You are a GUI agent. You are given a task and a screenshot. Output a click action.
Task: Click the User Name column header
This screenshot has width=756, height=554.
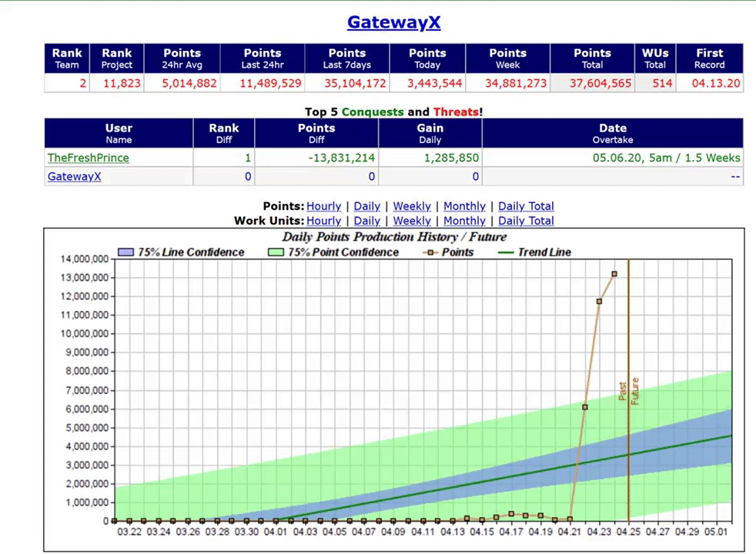(x=119, y=133)
